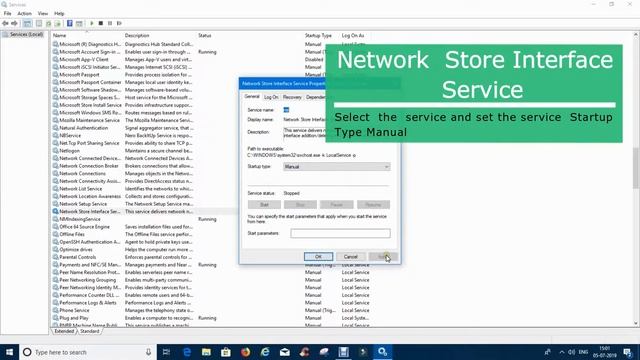This screenshot has height=360, width=640.
Task: Click the Resume button in dialog
Action: (x=373, y=204)
